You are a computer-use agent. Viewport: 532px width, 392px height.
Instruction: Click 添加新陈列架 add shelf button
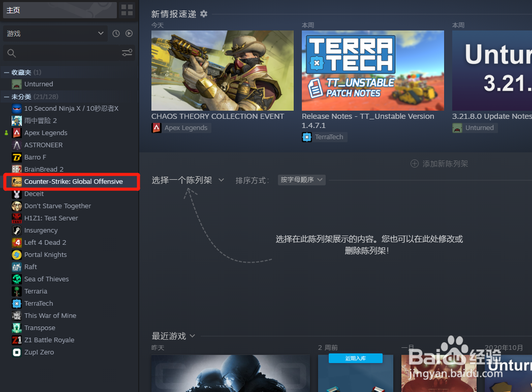(x=439, y=164)
